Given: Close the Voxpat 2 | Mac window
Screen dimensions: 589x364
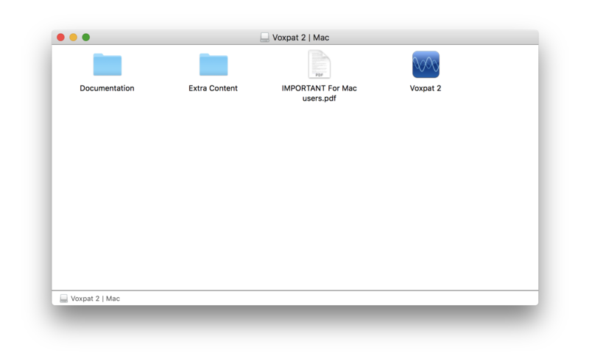Looking at the screenshot, I should [61, 38].
